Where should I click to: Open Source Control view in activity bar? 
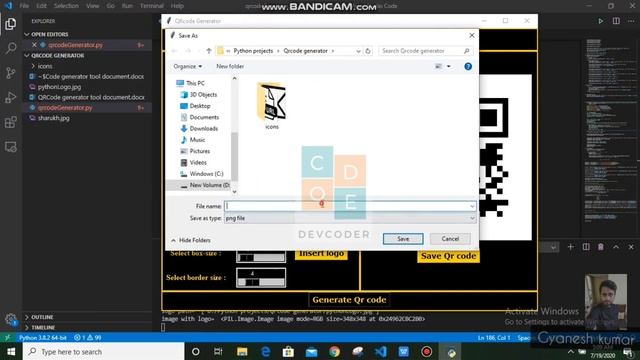[x=11, y=73]
